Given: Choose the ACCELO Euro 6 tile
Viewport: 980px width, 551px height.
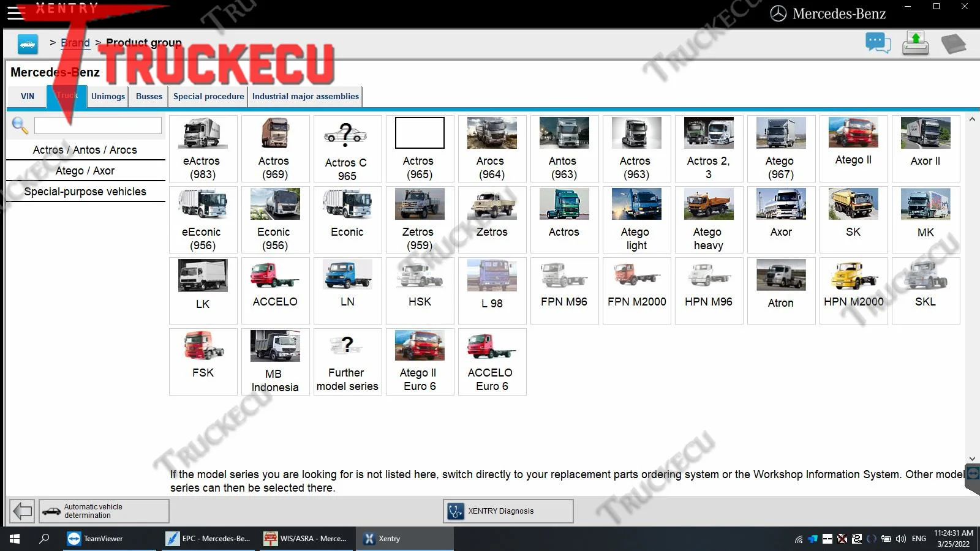Looking at the screenshot, I should (492, 362).
